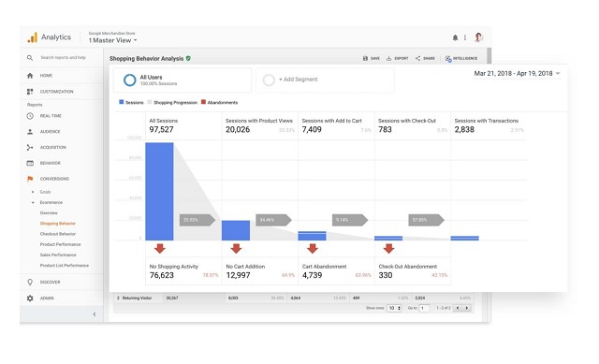Click the Go to page number field
Viewport: 599px width, 364px height.
[425, 308]
